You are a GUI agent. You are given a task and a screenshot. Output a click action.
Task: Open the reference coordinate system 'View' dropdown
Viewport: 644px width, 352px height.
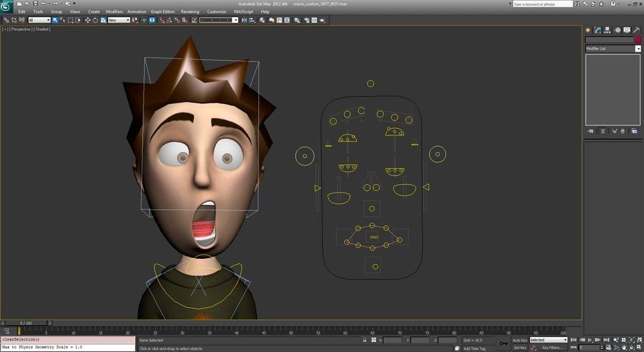[x=119, y=20]
